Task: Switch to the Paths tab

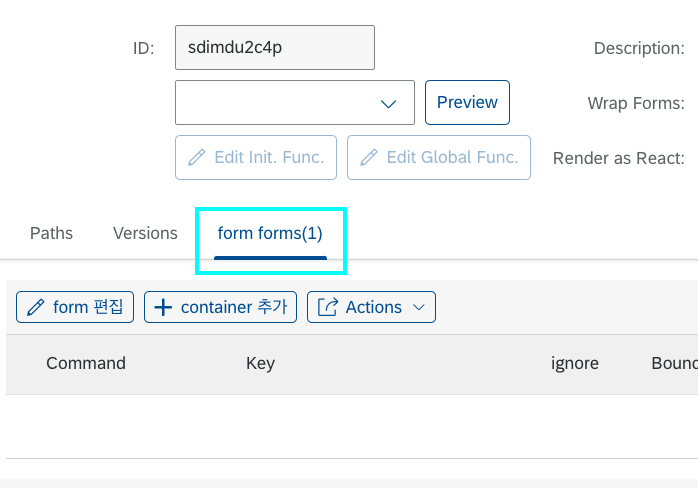Action: coord(51,233)
